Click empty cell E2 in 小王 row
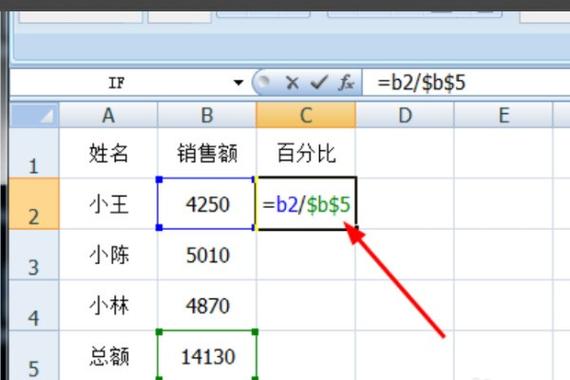Viewport: 570px width, 380px height. (503, 204)
